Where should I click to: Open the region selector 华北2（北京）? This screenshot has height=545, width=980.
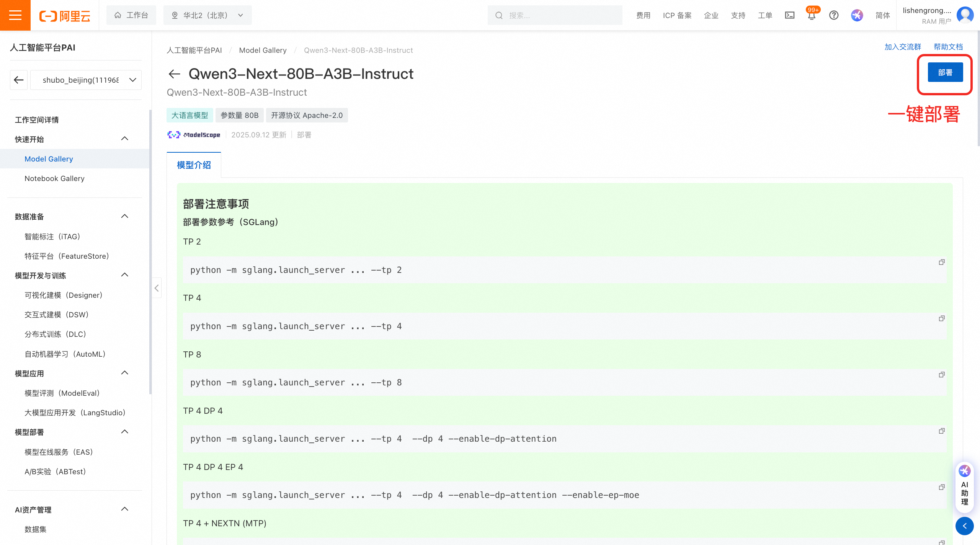207,15
